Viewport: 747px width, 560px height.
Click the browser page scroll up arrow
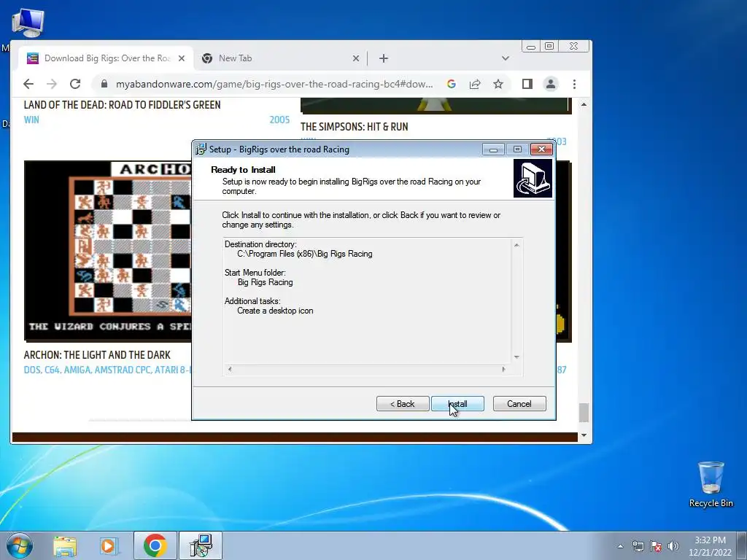(x=584, y=104)
